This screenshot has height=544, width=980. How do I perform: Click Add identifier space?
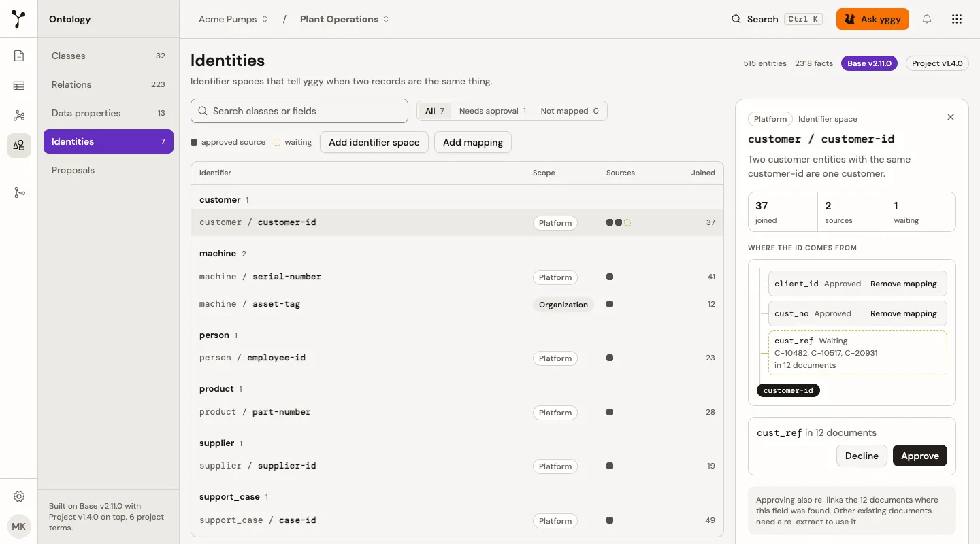(x=374, y=142)
